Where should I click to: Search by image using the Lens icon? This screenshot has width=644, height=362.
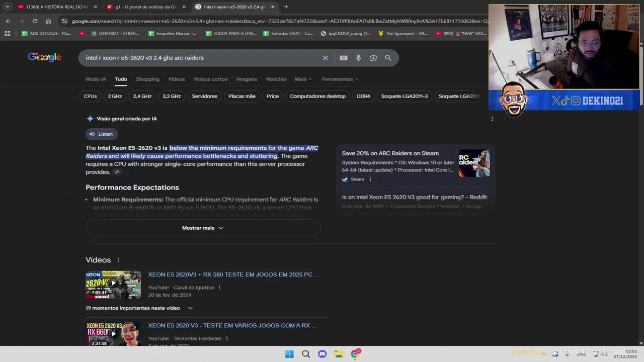373,58
